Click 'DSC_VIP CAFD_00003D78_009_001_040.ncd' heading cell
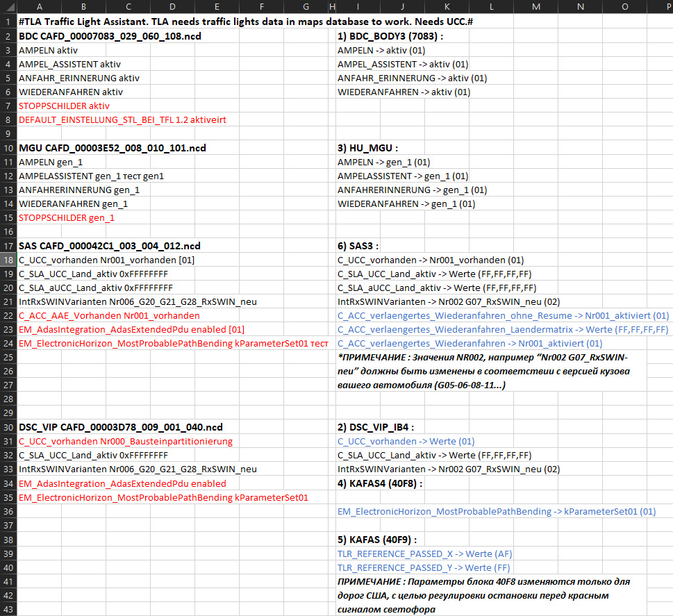This screenshot has width=673, height=616. (x=121, y=427)
